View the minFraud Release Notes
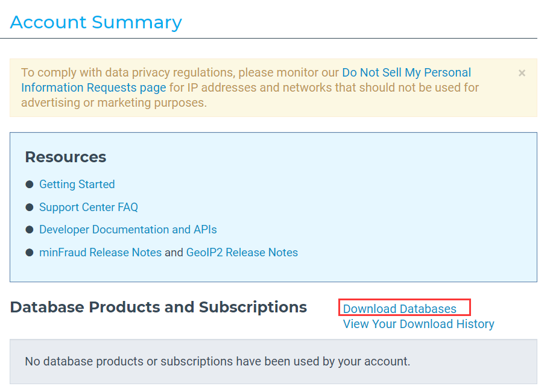Viewport: 550px width, 392px height. click(x=100, y=253)
